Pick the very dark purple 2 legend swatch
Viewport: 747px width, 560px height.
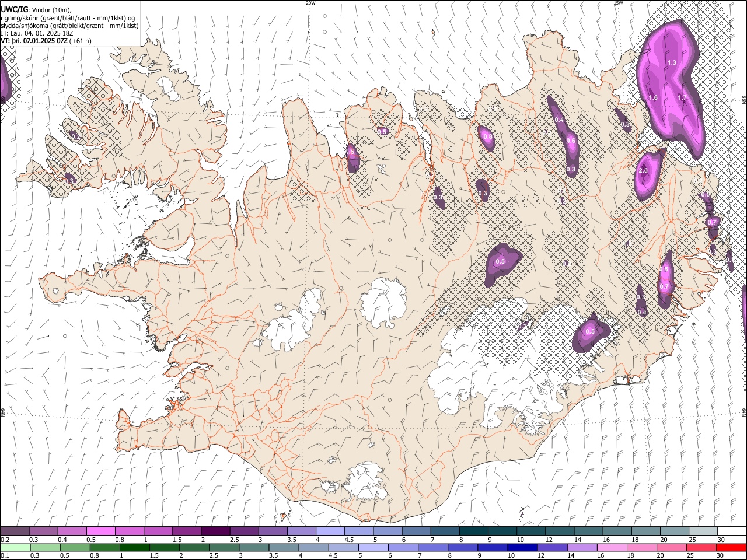pos(215,531)
